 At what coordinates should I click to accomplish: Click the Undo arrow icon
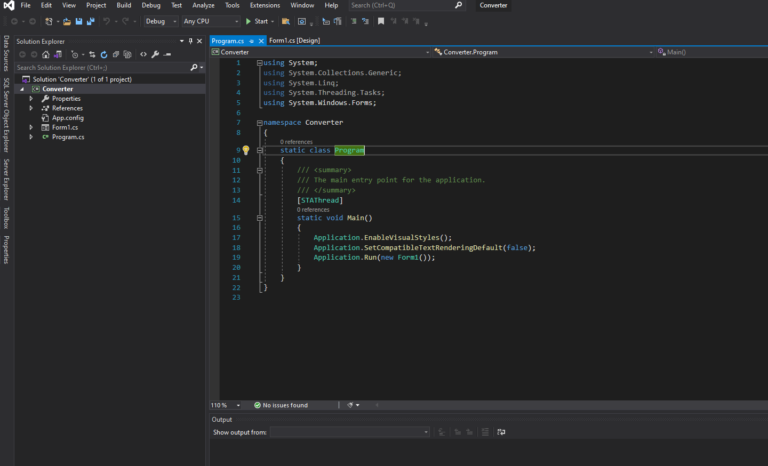pyautogui.click(x=106, y=22)
